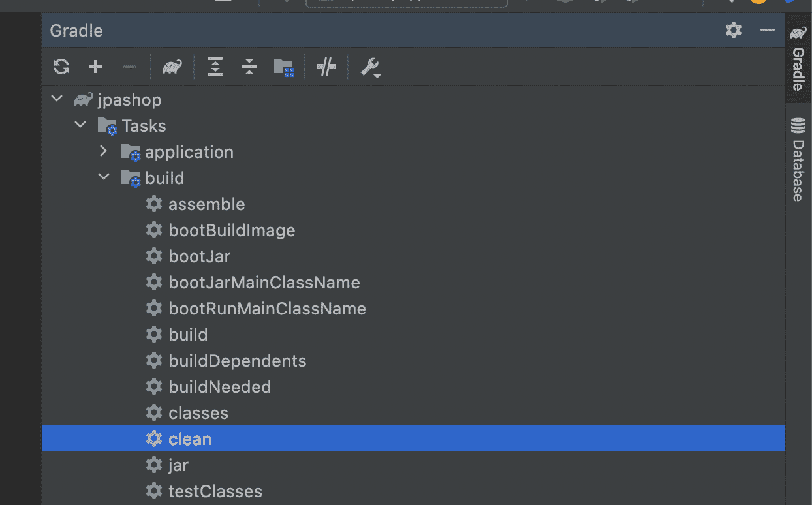Expand all nodes in the Gradle tree
The height and width of the screenshot is (505, 812).
[x=215, y=67]
